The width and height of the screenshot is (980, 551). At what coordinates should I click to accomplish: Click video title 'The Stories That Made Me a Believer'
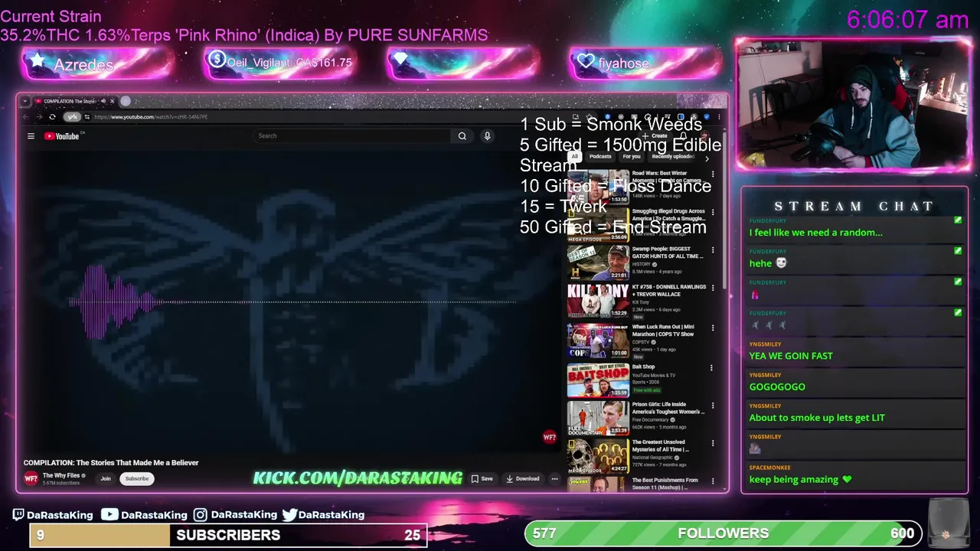tap(137, 463)
